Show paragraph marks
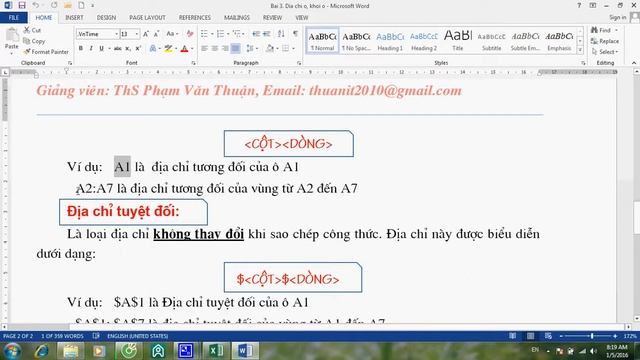 pyautogui.click(x=295, y=34)
